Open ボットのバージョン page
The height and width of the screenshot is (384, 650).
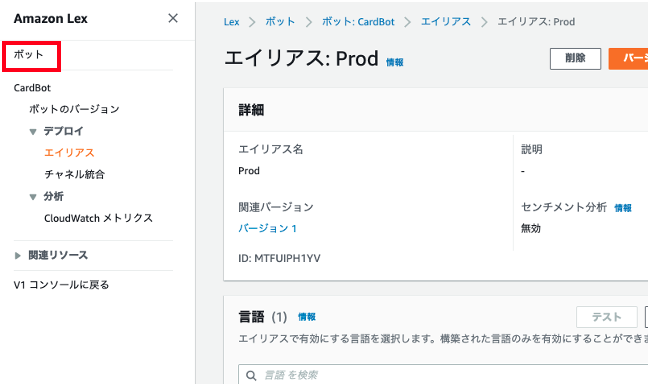coord(74,109)
